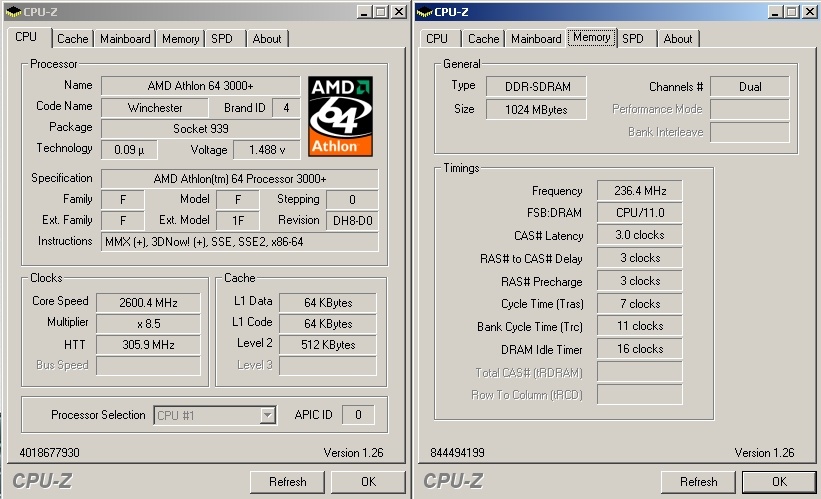The image size is (821, 499).
Task: Click the Package value Socket 939
Action: 201,129
